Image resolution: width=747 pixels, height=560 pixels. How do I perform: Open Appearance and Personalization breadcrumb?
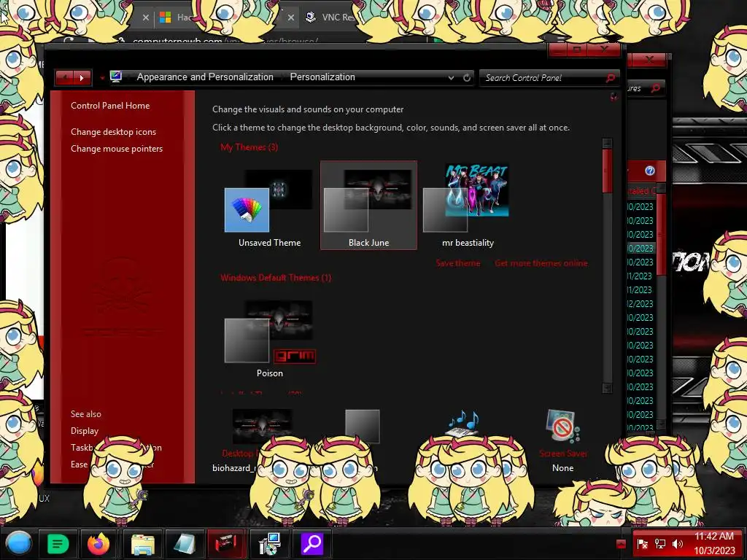click(205, 77)
